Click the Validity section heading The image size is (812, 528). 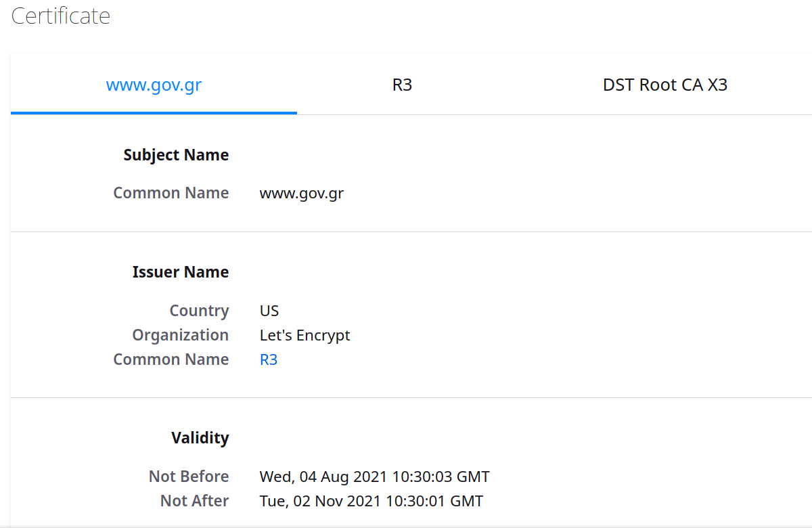point(200,438)
